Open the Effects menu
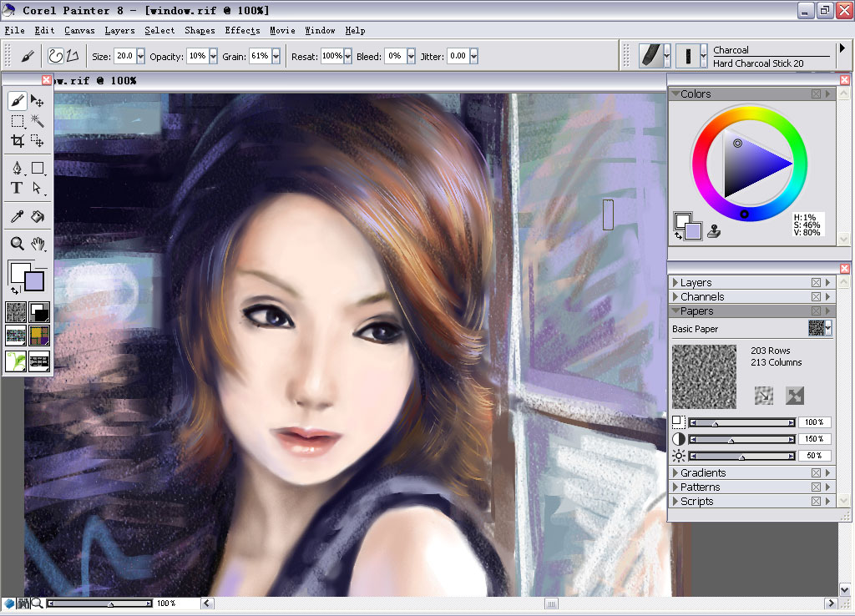Image resolution: width=855 pixels, height=616 pixels. pos(242,31)
